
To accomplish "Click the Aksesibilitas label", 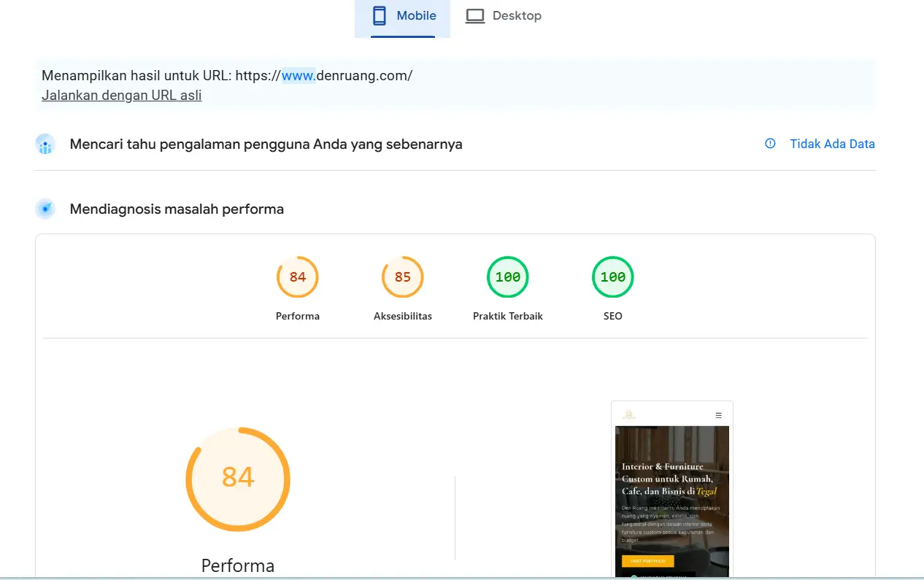I will (403, 316).
